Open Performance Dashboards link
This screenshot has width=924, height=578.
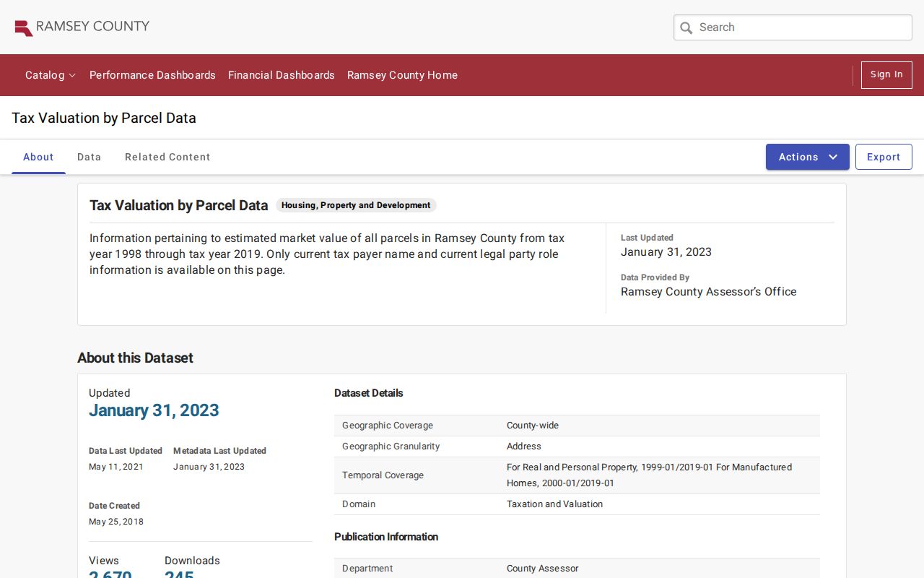[152, 75]
